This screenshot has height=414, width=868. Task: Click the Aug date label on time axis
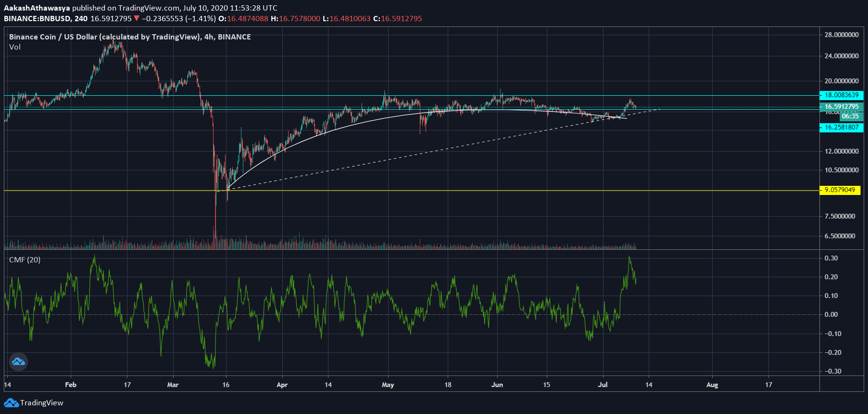pos(712,385)
